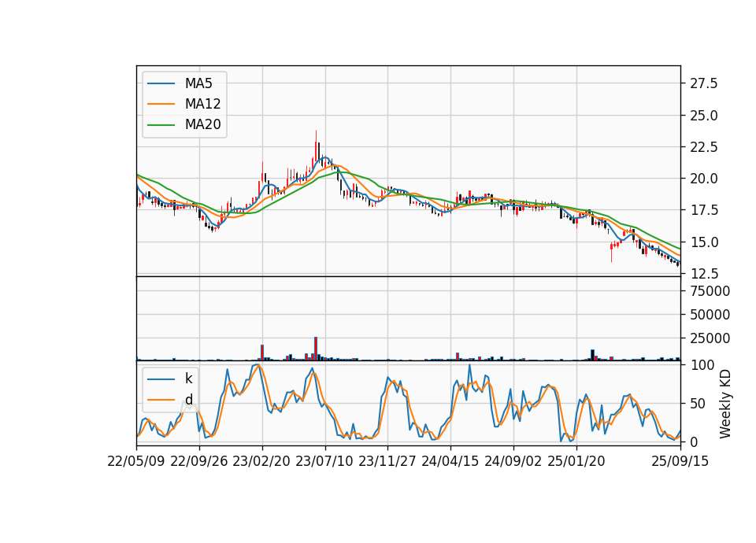Click the 25/01/20 date label
The image size is (756, 543).
[576, 461]
